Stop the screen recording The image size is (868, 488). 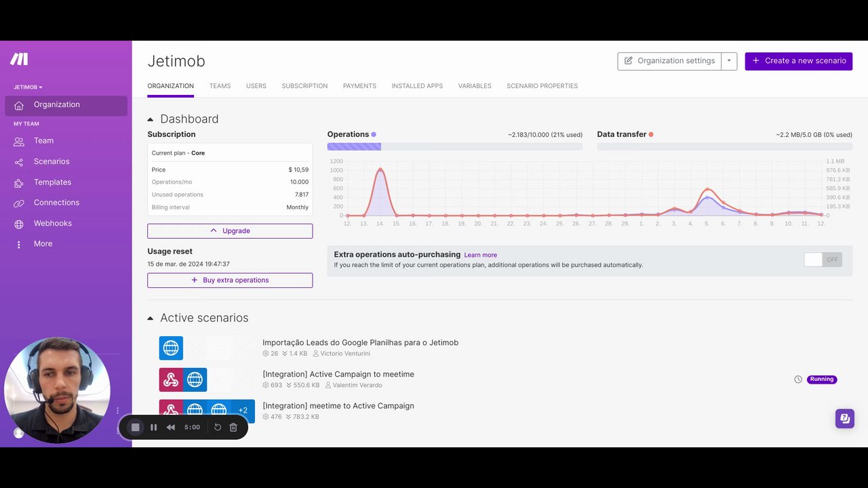pyautogui.click(x=135, y=427)
